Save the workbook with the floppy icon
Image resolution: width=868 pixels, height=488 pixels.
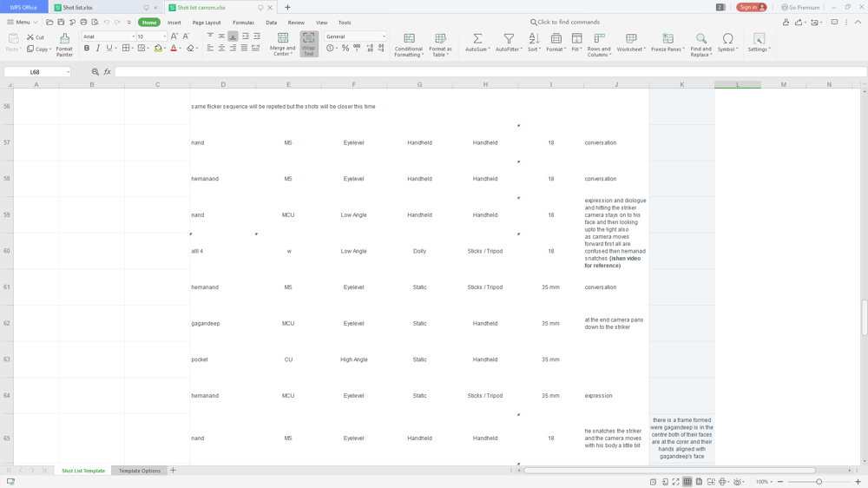61,23
